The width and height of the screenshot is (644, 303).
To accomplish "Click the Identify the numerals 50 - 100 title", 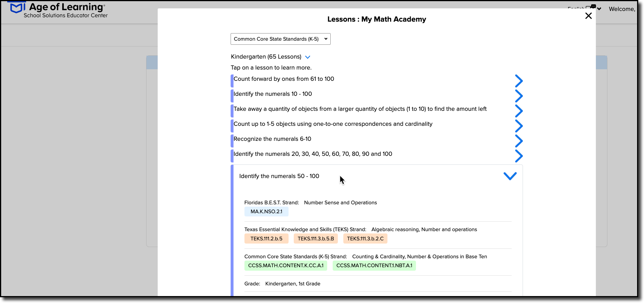I will (x=279, y=176).
